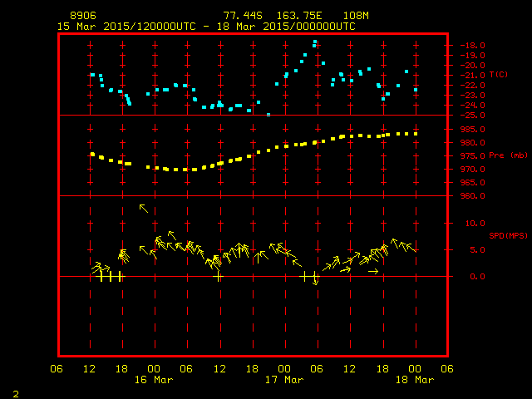Viewport: 532px width, 399px height.
Task: Click the 5.0 wind speed tick label
Action: (x=477, y=250)
